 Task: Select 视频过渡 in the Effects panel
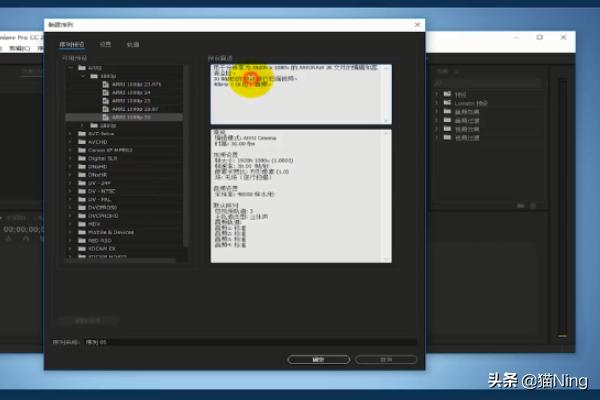coord(467,138)
